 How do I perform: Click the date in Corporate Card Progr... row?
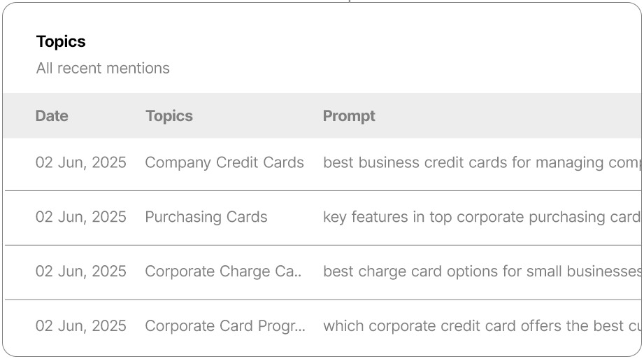[x=81, y=327]
